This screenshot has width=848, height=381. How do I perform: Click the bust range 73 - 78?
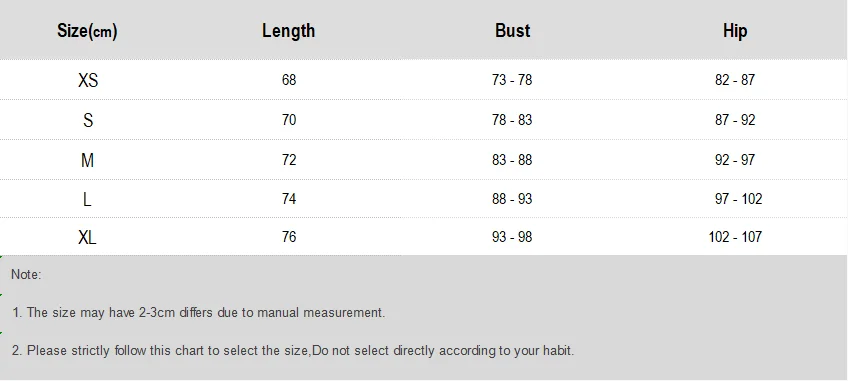tap(512, 80)
